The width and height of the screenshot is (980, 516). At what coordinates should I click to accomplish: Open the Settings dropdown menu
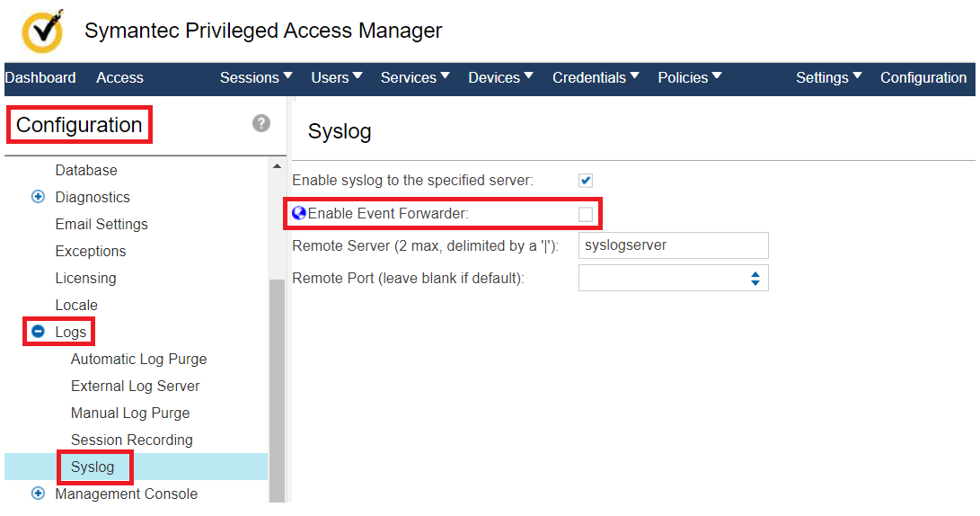tap(828, 77)
